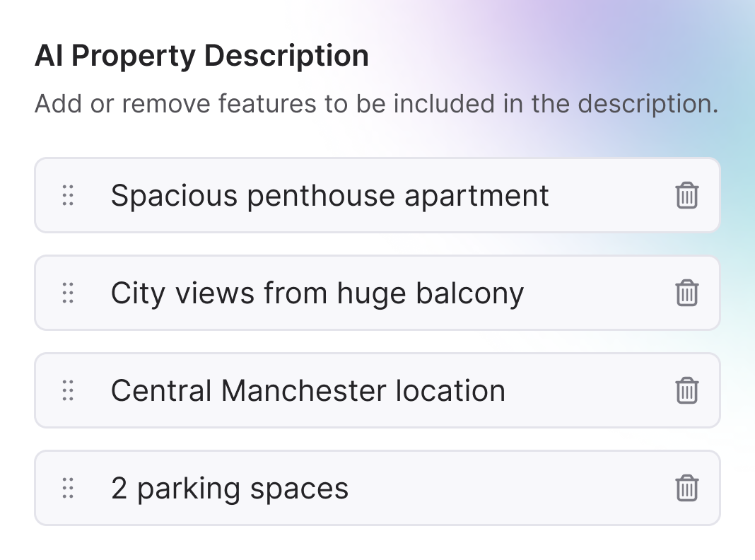Screen dimensions: 755x560
Task: Delete the "Central Manchester location" feature
Action: [686, 390]
